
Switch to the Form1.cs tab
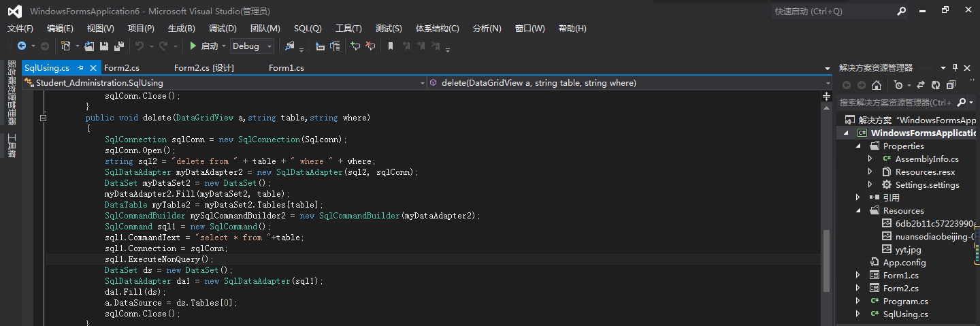coord(287,68)
